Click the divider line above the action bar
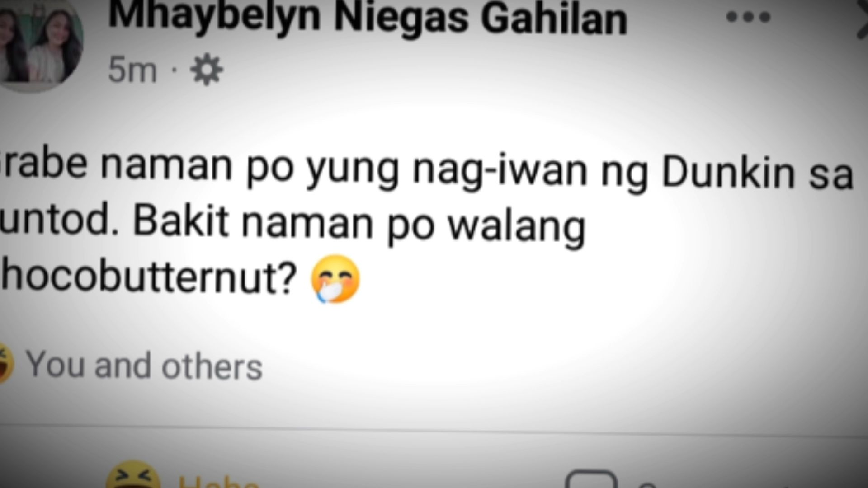Viewport: 868px width, 488px height. tap(434, 430)
